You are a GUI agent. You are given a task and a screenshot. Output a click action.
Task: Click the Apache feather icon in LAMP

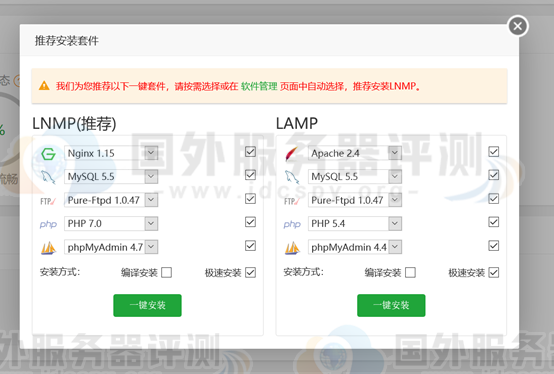click(x=292, y=154)
